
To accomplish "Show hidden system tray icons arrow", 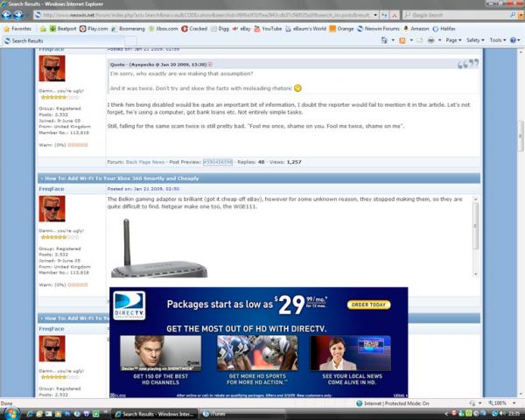I will [446, 414].
